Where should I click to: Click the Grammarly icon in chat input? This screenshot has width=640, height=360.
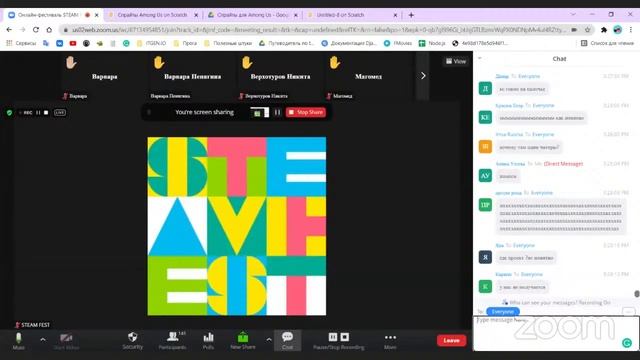click(x=627, y=343)
